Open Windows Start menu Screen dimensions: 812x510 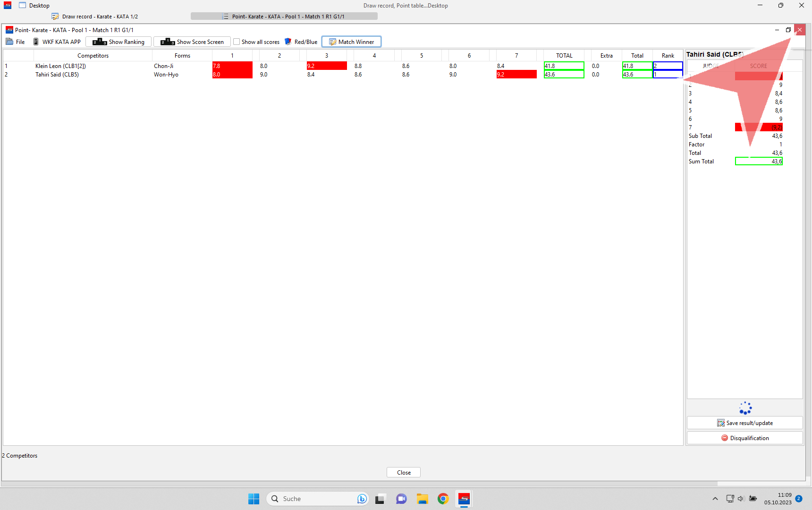(254, 499)
